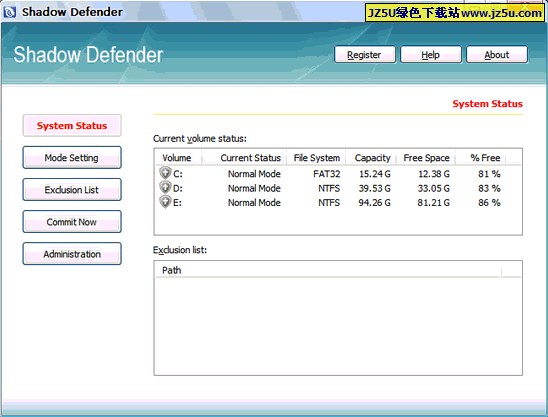Click the 15.24 G capacity value

pyautogui.click(x=375, y=174)
